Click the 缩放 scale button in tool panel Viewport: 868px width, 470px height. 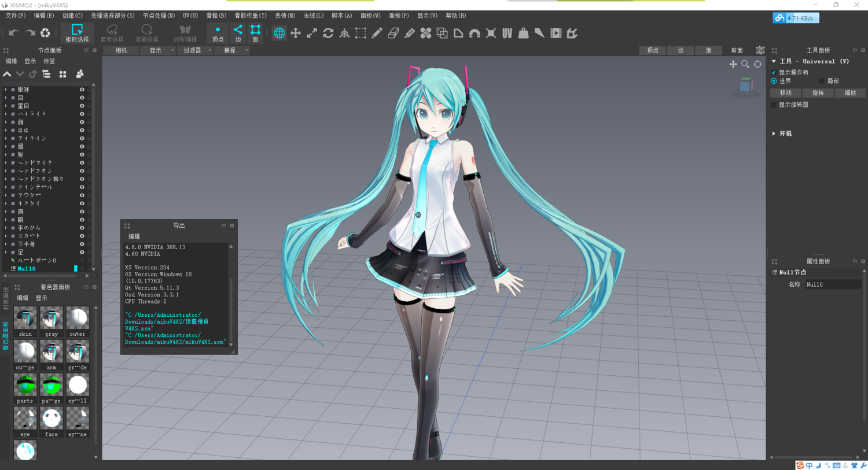[850, 93]
